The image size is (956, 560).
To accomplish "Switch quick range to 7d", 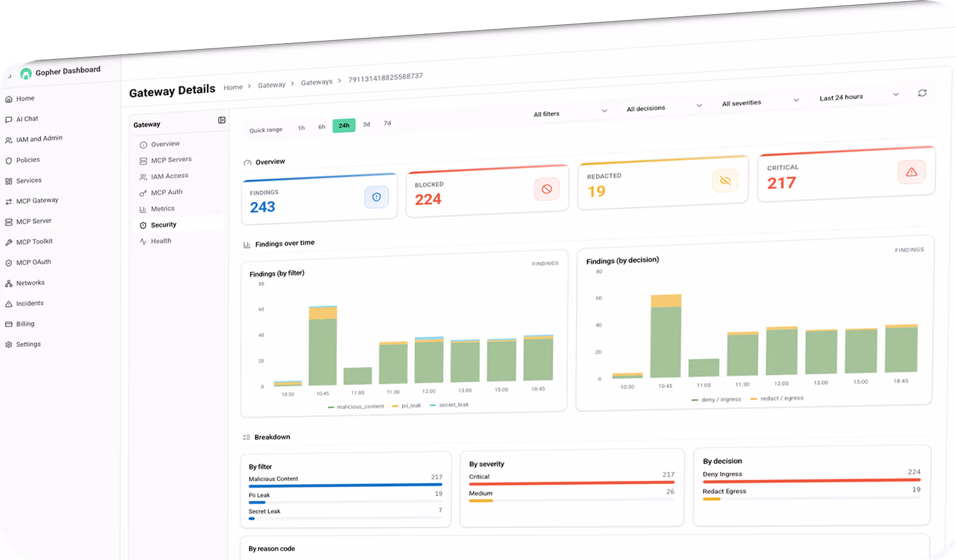I will pyautogui.click(x=387, y=123).
